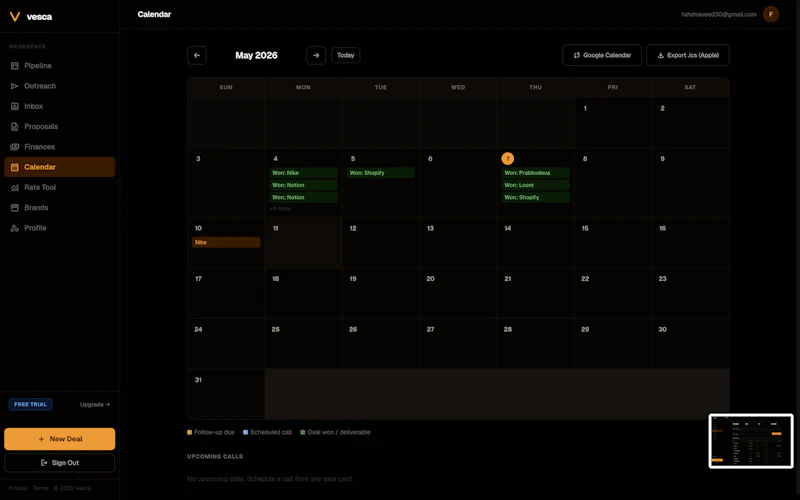The image size is (800, 500).
Task: Open the Won: Prabhudeva event
Action: [x=535, y=173]
